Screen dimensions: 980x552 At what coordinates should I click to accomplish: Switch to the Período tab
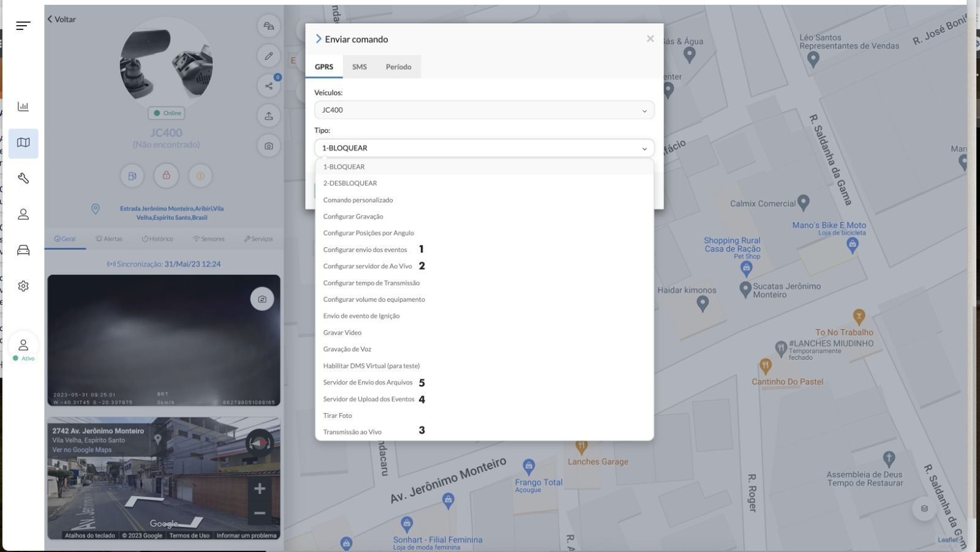coord(398,67)
